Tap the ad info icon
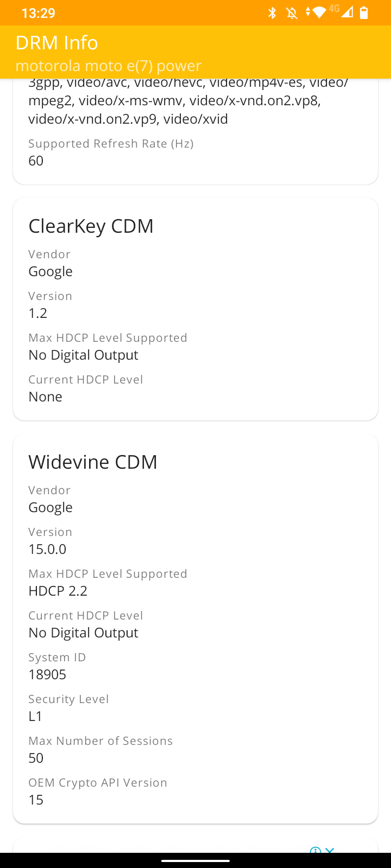This screenshot has width=391, height=868. point(315,850)
